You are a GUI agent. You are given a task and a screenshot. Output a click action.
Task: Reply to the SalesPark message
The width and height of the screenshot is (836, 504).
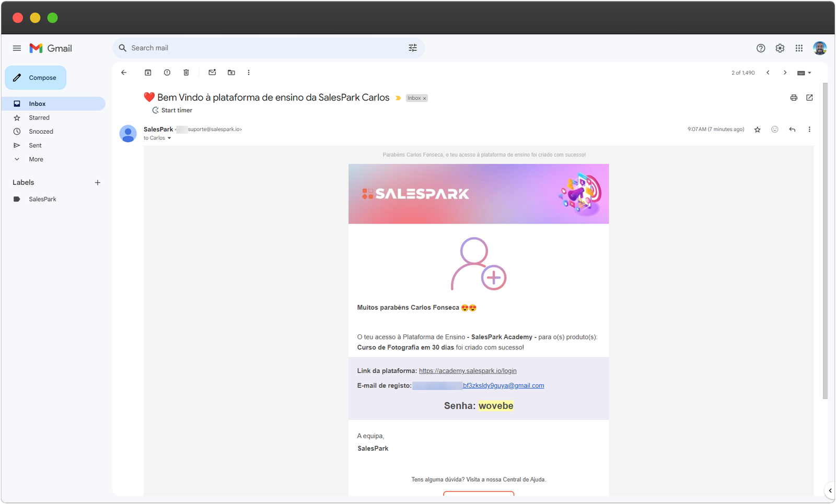point(792,130)
